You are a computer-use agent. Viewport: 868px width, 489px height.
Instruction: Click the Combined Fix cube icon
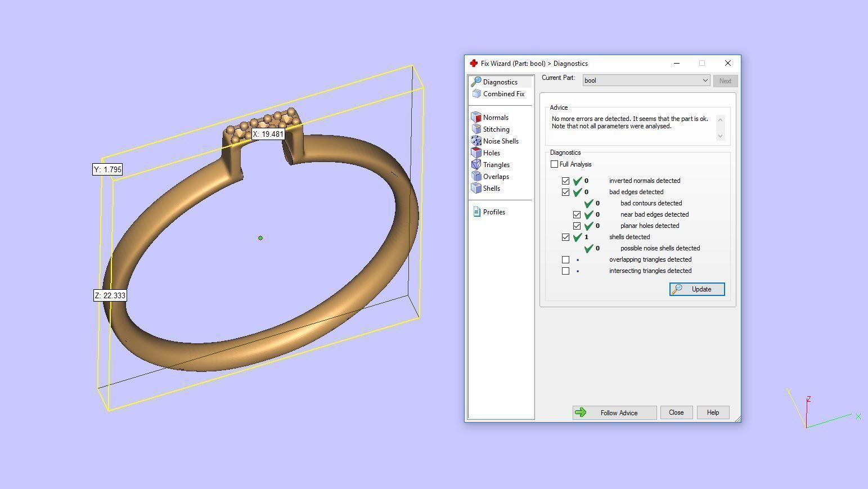476,94
